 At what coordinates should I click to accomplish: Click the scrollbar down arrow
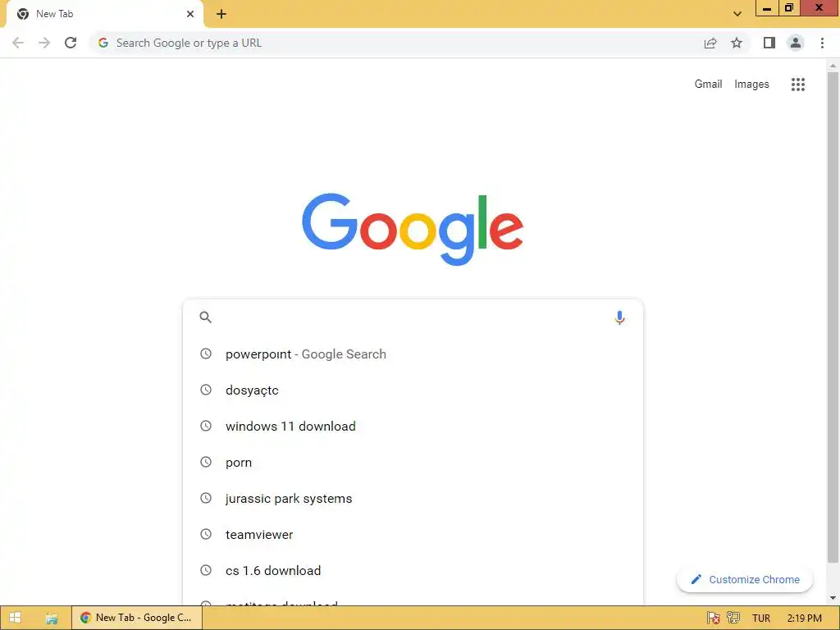coord(833,598)
